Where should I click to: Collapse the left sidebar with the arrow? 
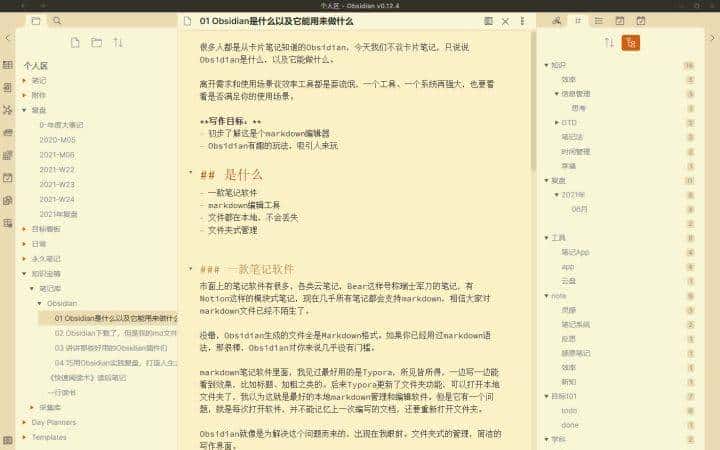click(7, 38)
